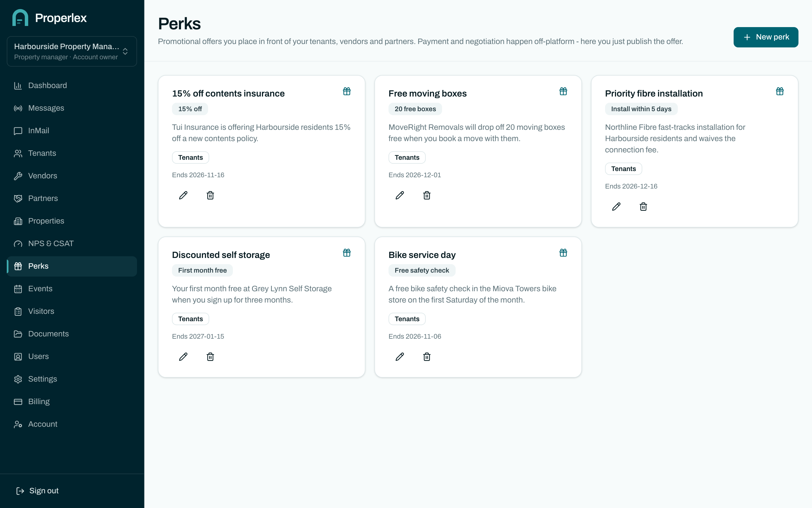Click the gift icon on Priority fibre installation
Viewport: 812px width, 508px height.
780,91
